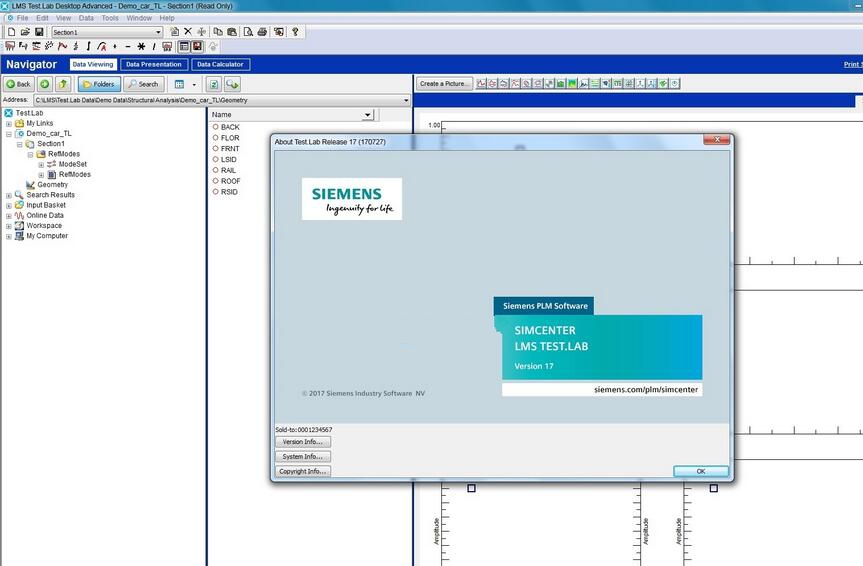Click the minus marker icon
The height and width of the screenshot is (566, 863).
128,47
